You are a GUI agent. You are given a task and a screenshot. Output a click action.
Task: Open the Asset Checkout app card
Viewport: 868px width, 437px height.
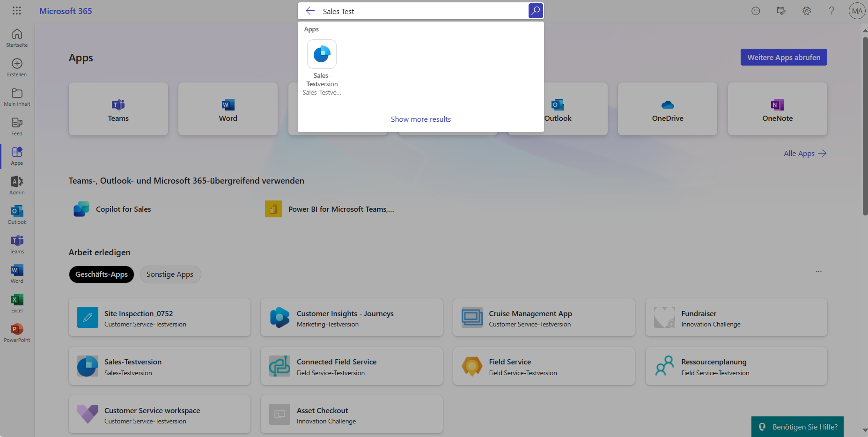click(352, 415)
